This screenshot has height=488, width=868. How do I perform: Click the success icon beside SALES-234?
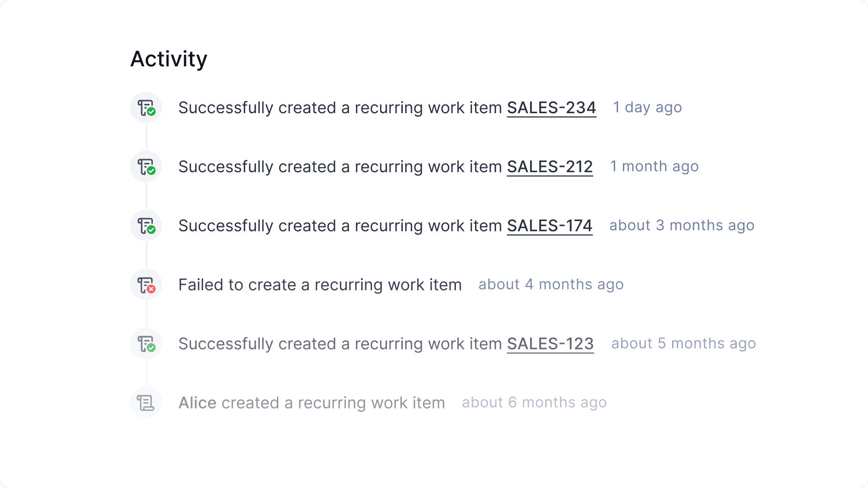coord(145,107)
